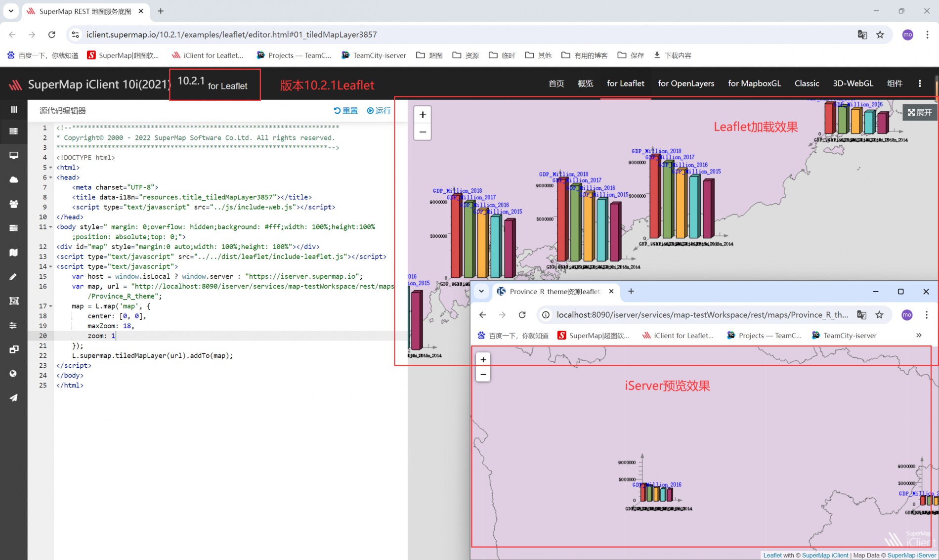Open the TeamCity-iserver bookmark in main browser

[374, 55]
